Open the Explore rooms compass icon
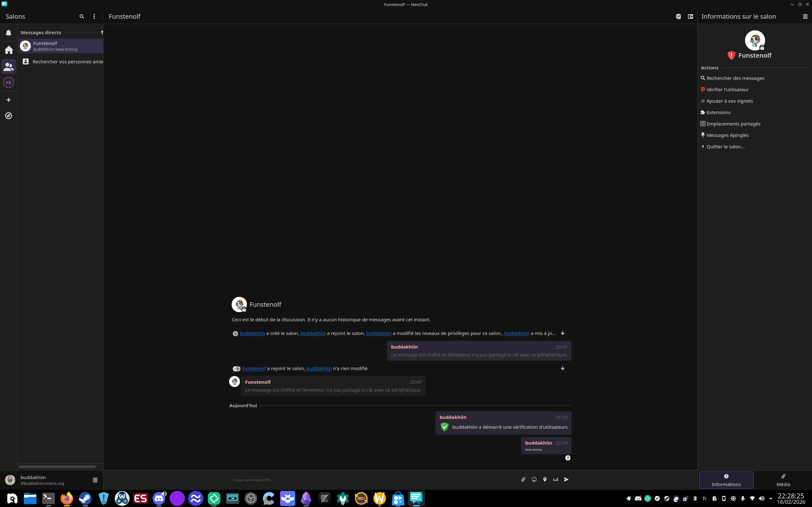The height and width of the screenshot is (507, 812). 9,116
